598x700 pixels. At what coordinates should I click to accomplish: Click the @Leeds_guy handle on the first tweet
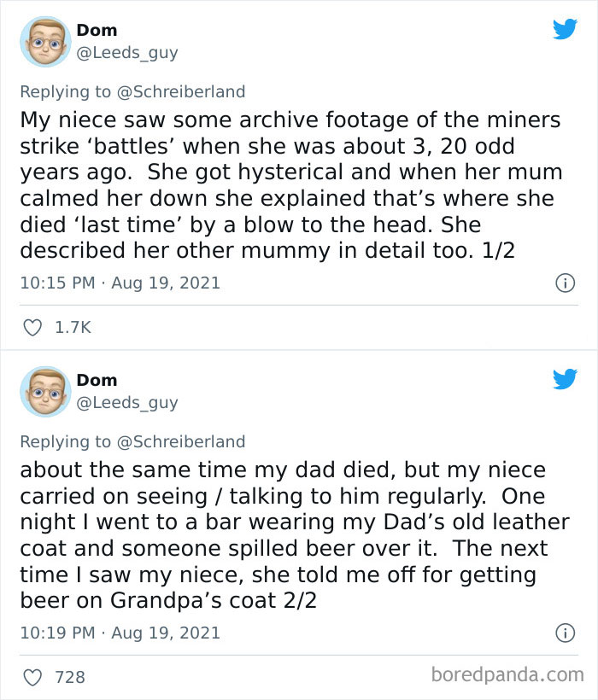tap(126, 52)
